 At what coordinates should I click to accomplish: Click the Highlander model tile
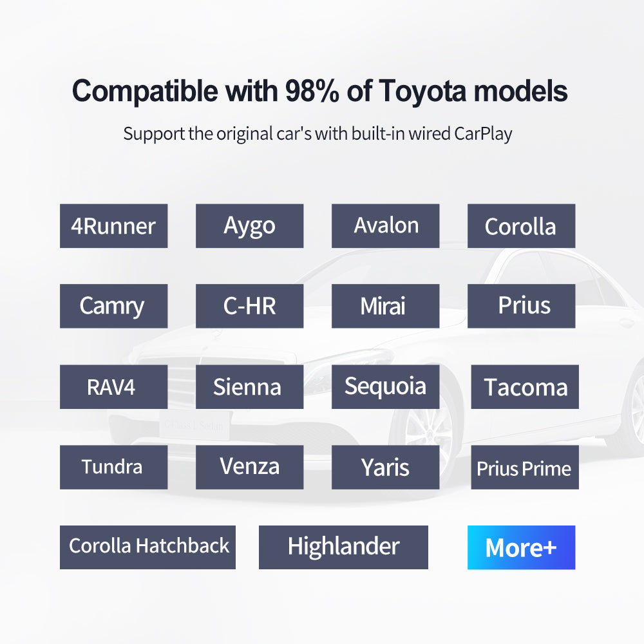[343, 547]
